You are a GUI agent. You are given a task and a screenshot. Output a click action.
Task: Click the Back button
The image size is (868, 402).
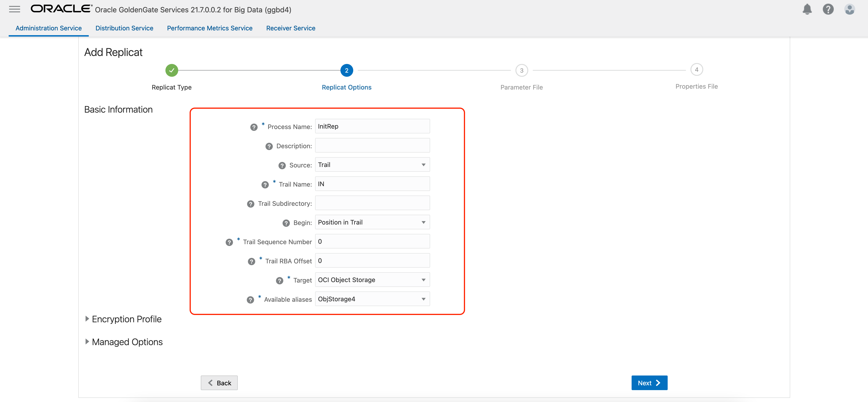tap(219, 383)
